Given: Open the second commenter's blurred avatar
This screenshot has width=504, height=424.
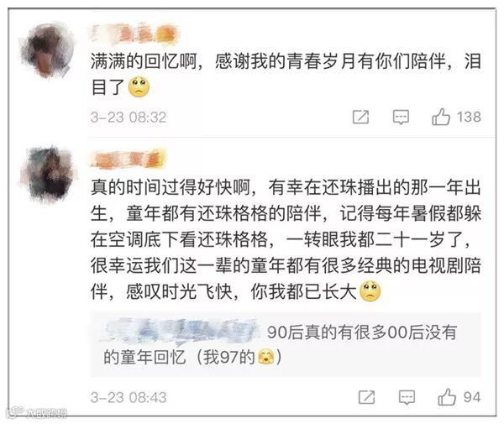Looking at the screenshot, I should click(x=48, y=173).
